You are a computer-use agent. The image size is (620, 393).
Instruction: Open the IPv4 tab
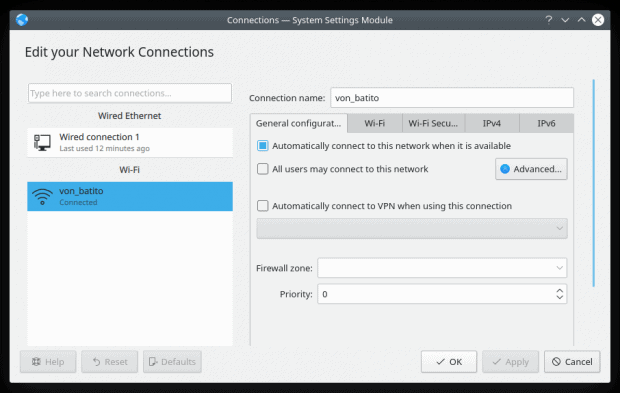coord(492,123)
